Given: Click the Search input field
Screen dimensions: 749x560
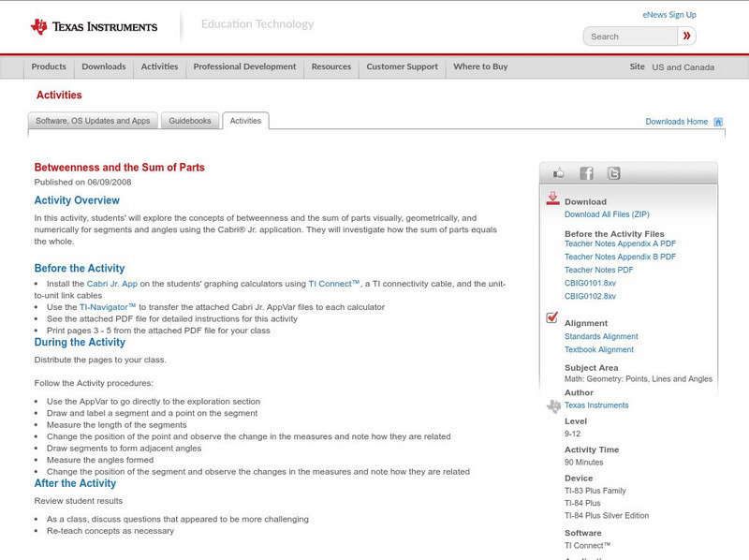Looking at the screenshot, I should pyautogui.click(x=627, y=36).
